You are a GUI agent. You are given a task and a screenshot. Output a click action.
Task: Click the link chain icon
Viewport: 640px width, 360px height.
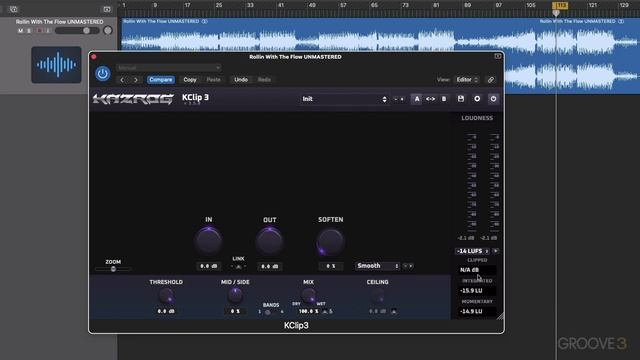click(491, 80)
